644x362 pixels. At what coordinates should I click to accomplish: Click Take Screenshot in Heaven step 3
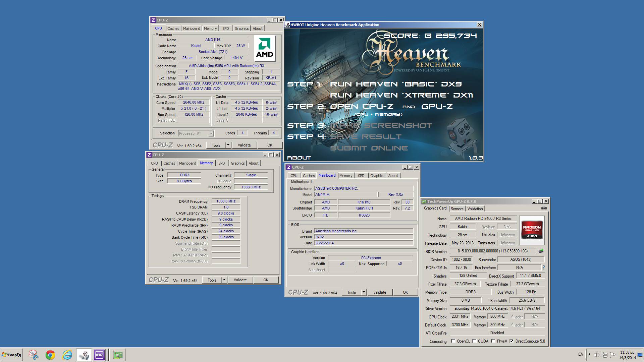[381, 126]
